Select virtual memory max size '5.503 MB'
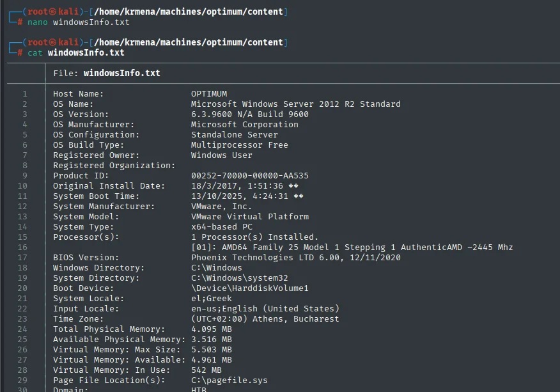The image size is (560, 392). coord(212,350)
